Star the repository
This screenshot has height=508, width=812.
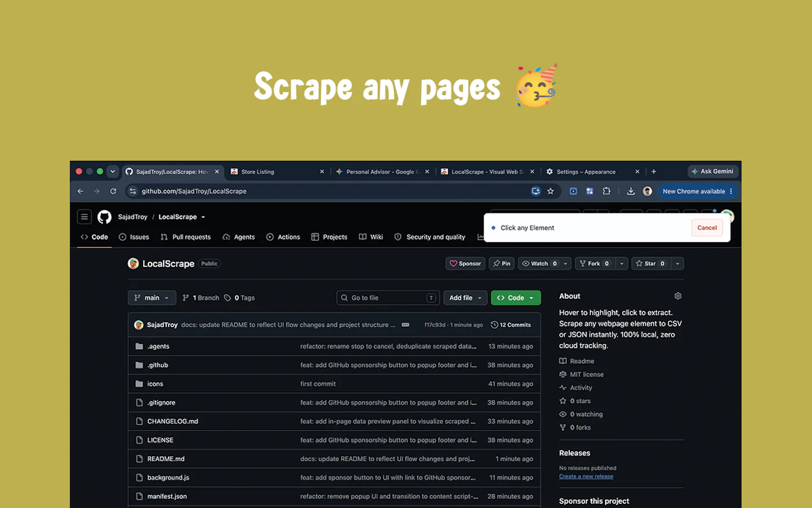(x=652, y=264)
